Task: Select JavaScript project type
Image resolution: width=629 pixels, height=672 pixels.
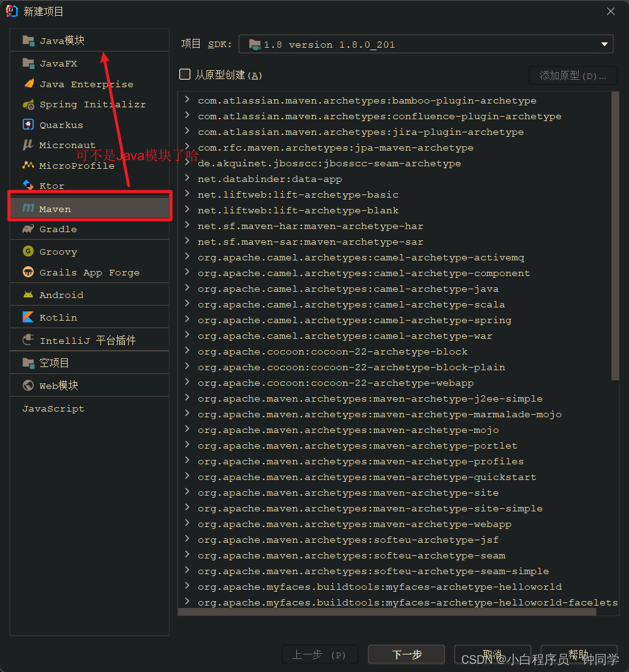Action: tap(89, 408)
